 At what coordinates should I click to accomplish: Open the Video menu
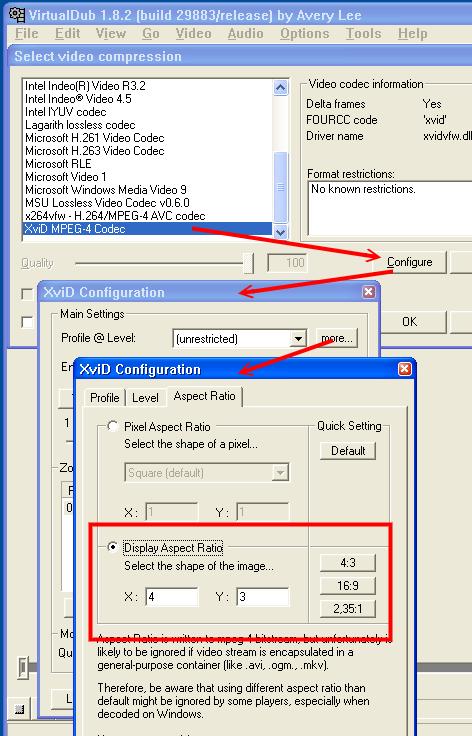(193, 34)
